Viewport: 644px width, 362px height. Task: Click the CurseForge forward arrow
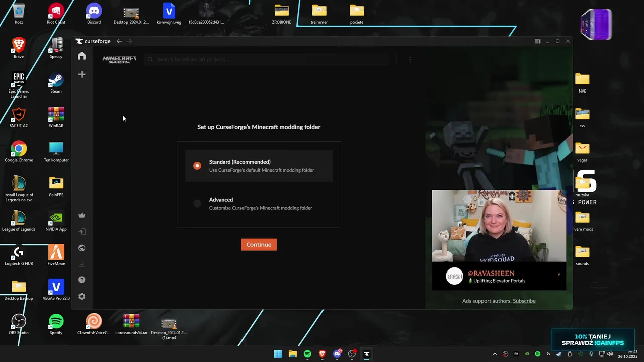(129, 41)
